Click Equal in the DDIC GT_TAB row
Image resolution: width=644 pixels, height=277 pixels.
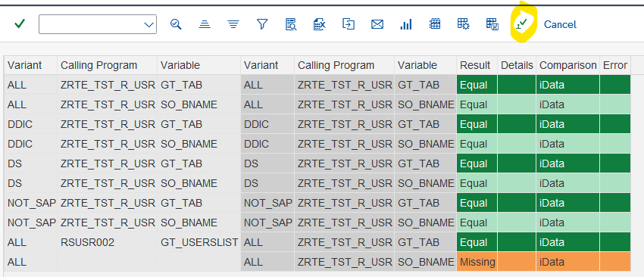[477, 124]
